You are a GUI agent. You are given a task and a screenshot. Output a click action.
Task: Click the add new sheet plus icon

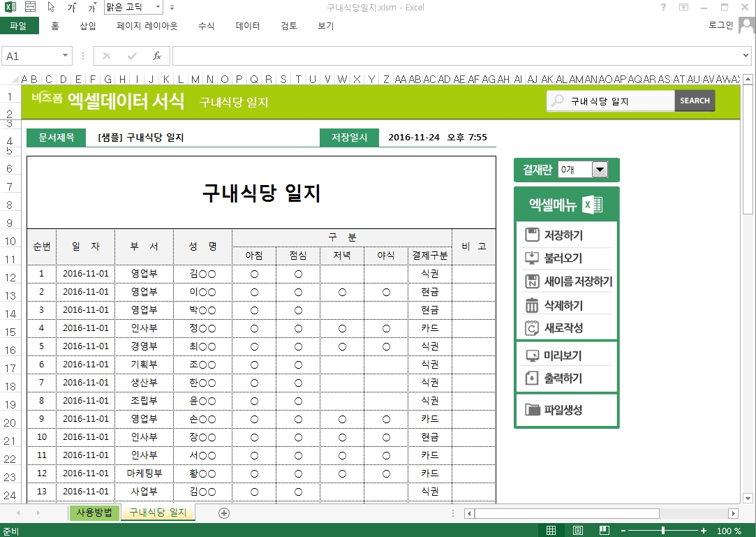pyautogui.click(x=223, y=513)
